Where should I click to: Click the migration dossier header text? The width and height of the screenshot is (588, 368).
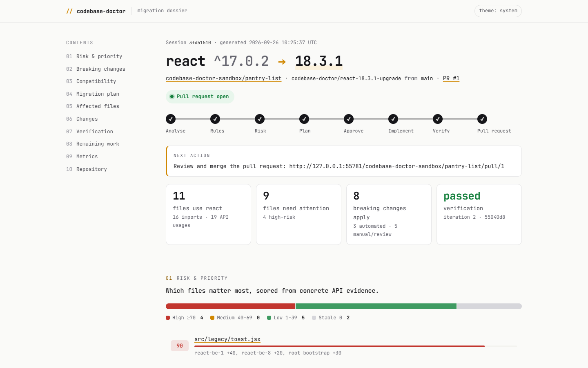coord(162,11)
